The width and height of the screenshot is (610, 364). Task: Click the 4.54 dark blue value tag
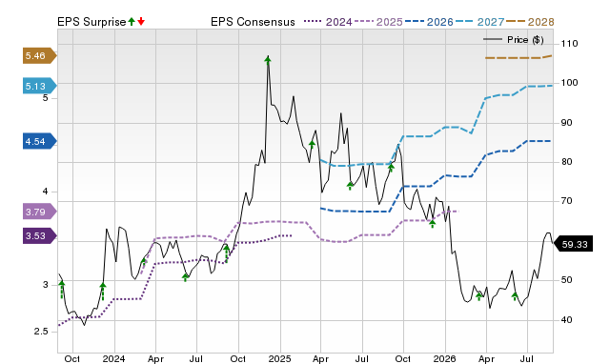coord(39,141)
